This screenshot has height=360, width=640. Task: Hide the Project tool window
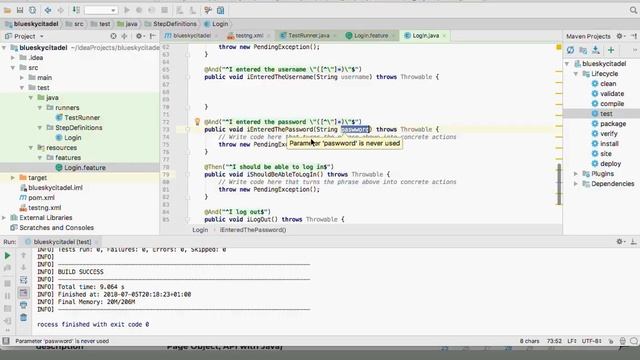152,36
